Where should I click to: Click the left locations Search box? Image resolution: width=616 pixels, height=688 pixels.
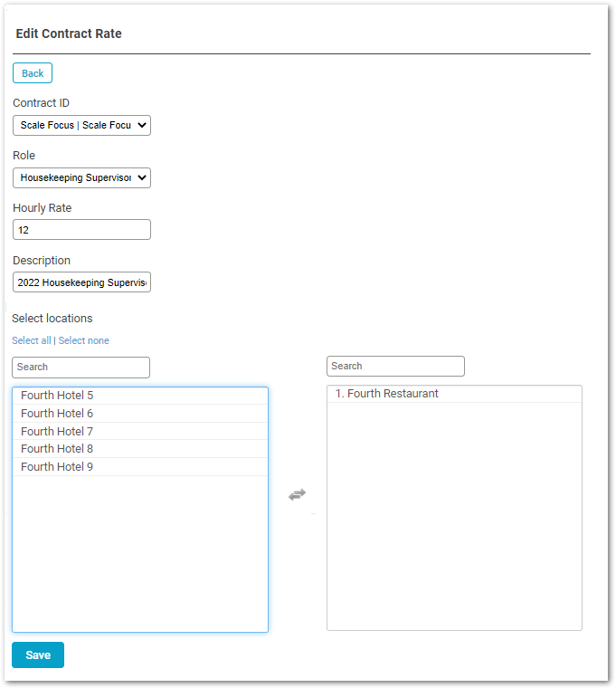(81, 367)
